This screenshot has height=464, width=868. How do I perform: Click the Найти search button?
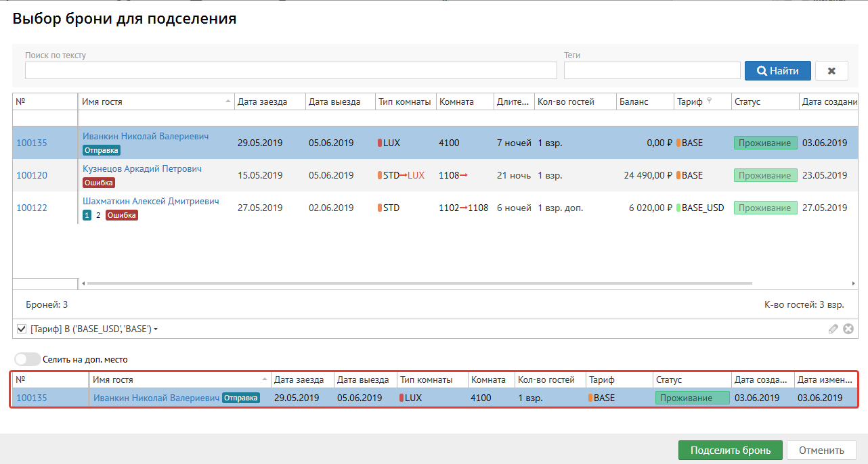click(777, 70)
